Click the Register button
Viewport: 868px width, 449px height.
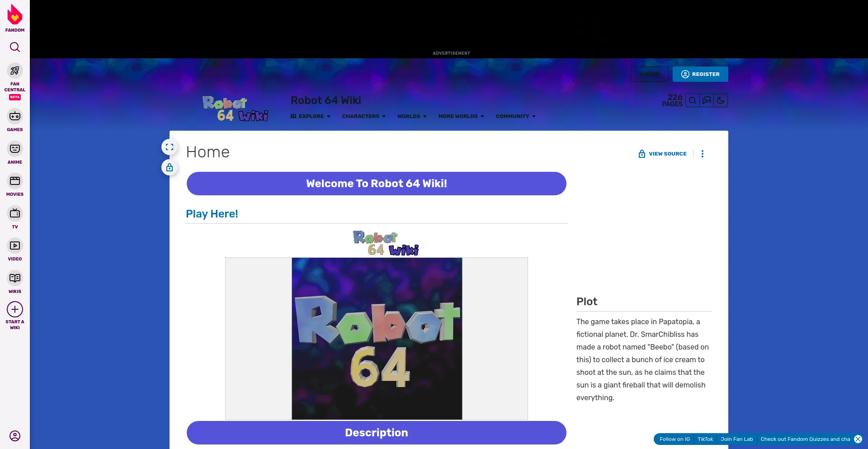click(x=700, y=74)
